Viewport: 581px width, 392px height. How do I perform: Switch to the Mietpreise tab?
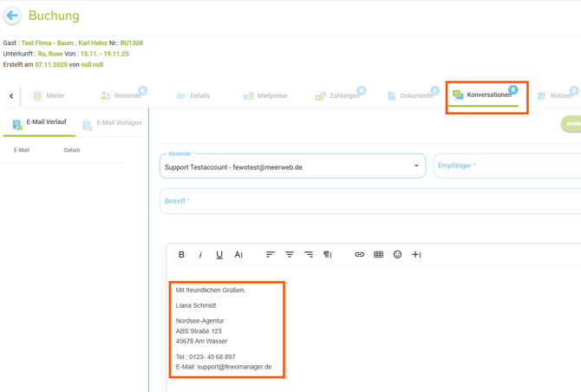(x=265, y=96)
